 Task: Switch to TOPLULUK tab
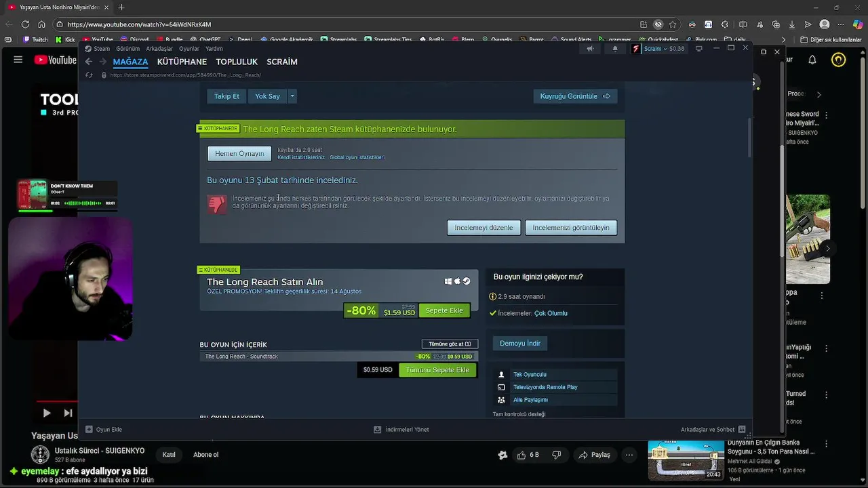237,62
